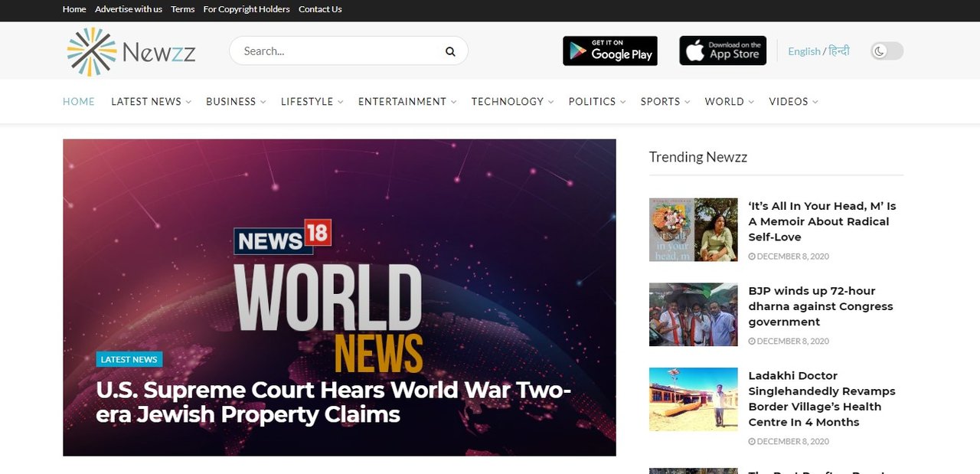Click the BJP dharna article thumbnail
The height and width of the screenshot is (474, 980).
point(694,315)
